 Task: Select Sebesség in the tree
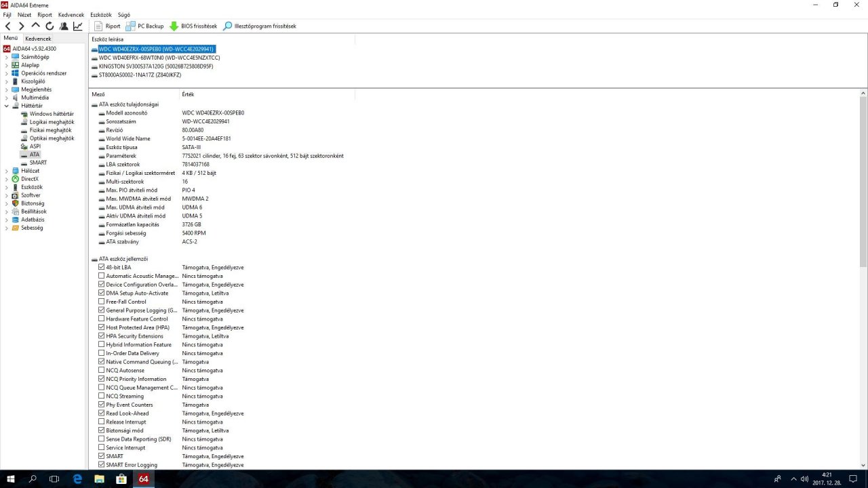(32, 228)
